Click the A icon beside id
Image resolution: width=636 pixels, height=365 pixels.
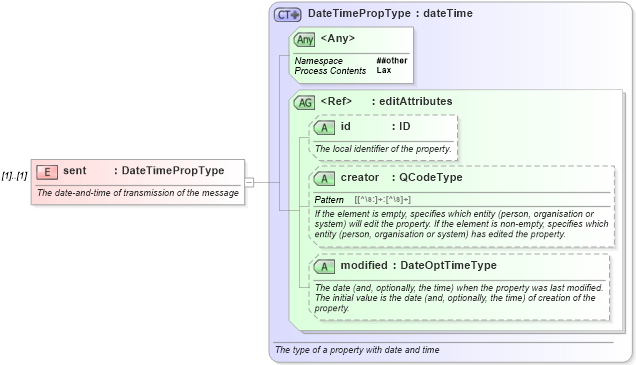[324, 128]
